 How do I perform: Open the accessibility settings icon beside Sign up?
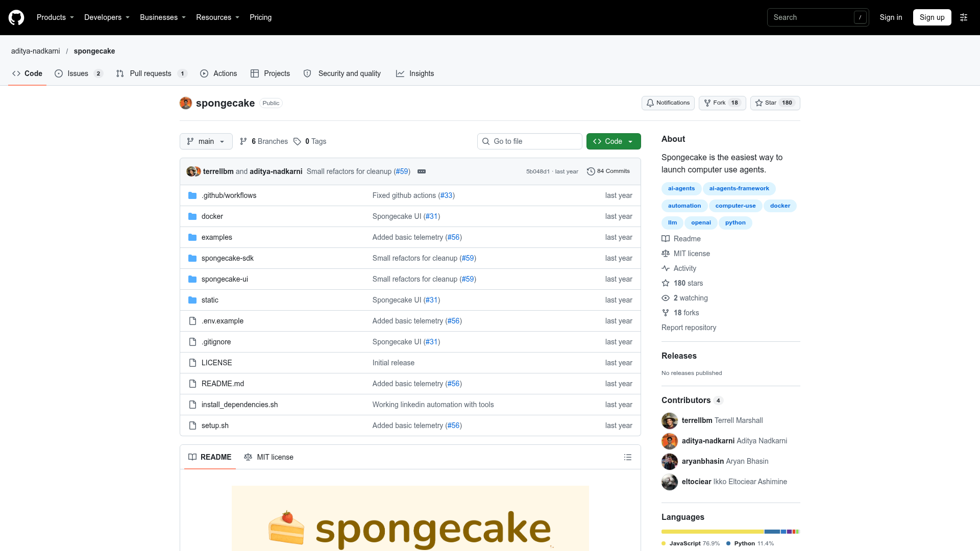point(964,17)
